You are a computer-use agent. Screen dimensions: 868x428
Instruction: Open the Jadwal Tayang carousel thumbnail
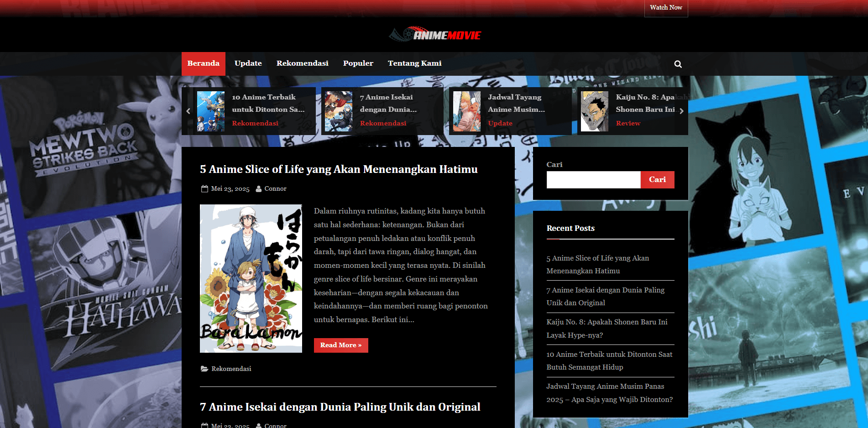pyautogui.click(x=467, y=111)
